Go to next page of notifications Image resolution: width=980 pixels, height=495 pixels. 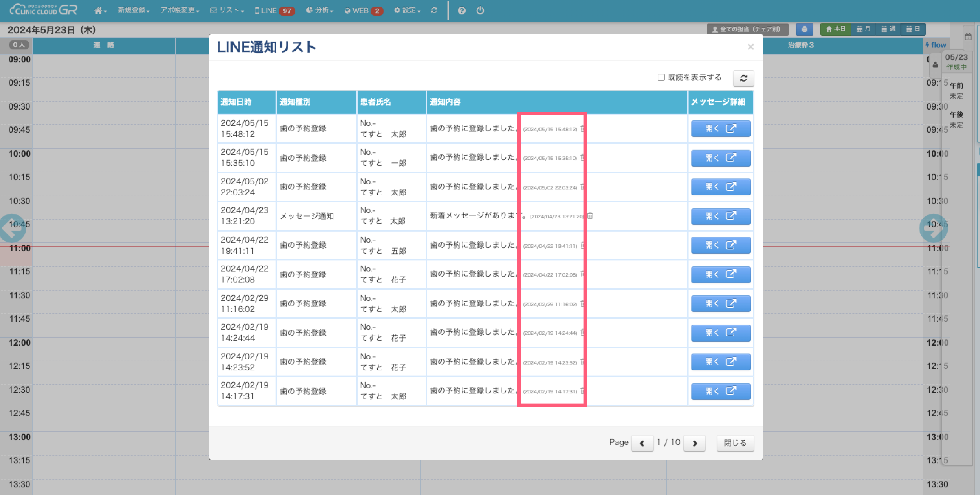(x=694, y=443)
